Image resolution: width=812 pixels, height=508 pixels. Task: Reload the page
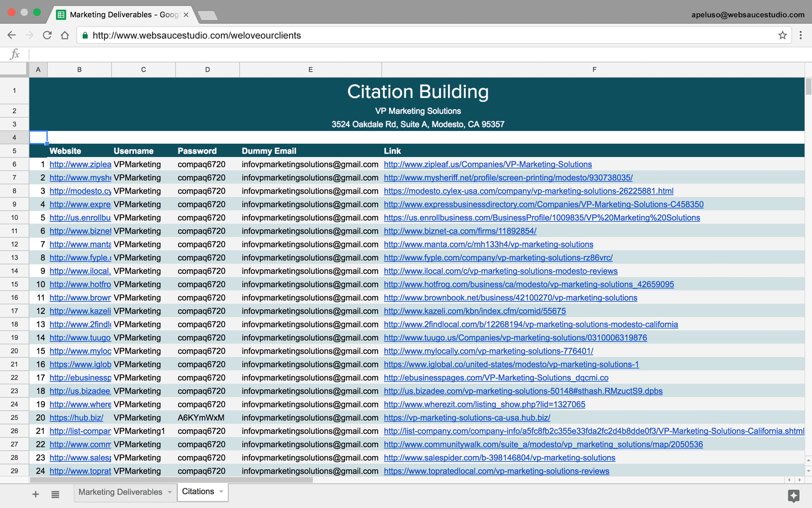pos(47,35)
